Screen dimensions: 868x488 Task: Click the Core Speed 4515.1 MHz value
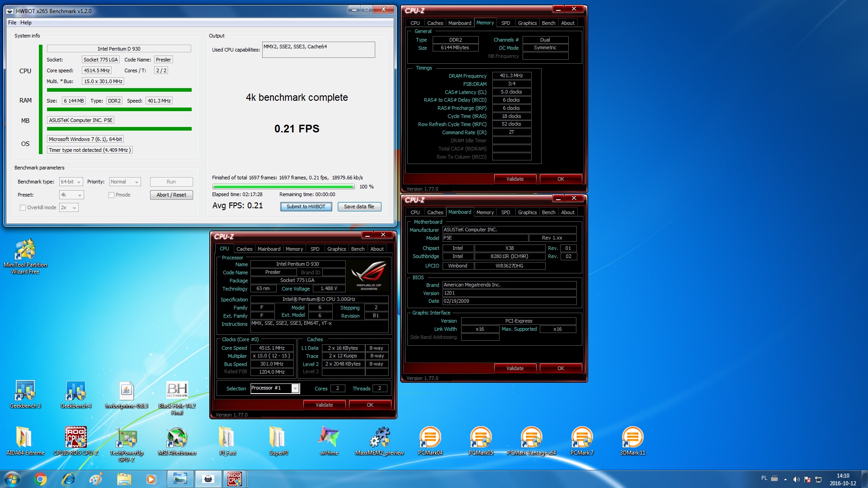(272, 348)
